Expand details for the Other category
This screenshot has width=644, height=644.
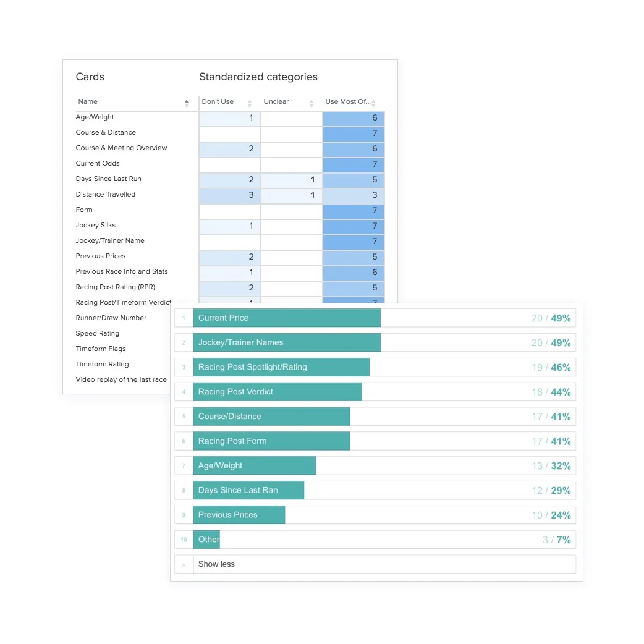[207, 540]
